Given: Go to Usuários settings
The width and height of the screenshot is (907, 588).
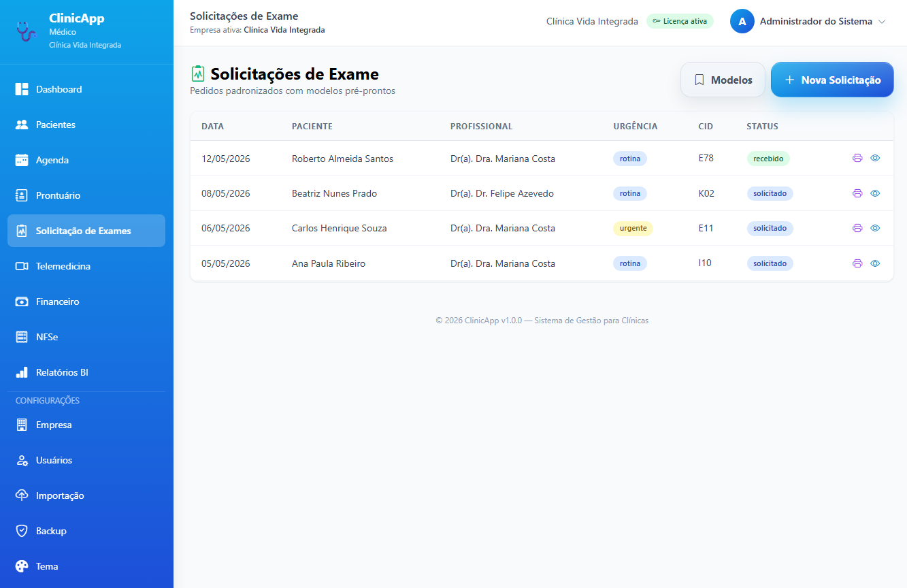Looking at the screenshot, I should pos(86,460).
